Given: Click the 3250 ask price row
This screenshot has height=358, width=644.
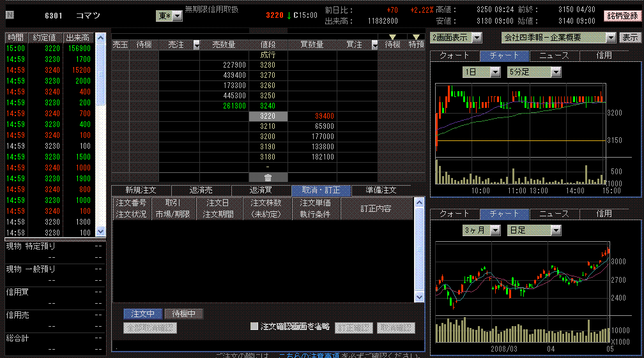Looking at the screenshot, I should pos(268,96).
